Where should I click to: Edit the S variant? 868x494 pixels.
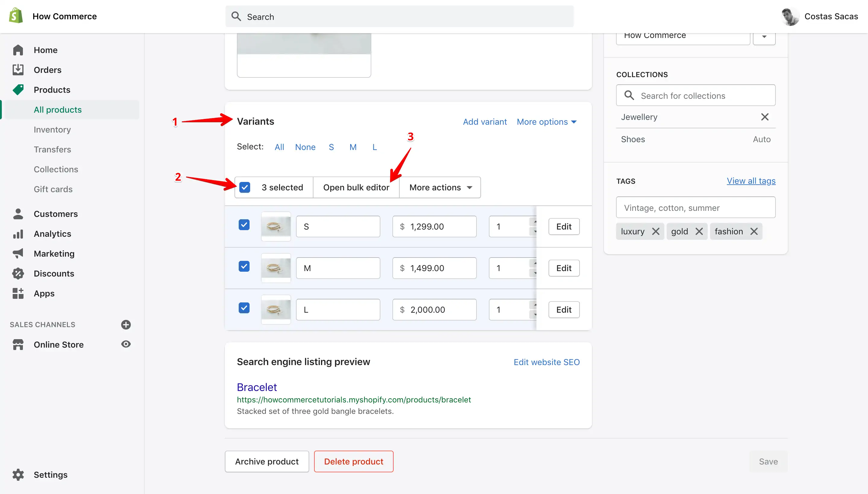pos(564,226)
